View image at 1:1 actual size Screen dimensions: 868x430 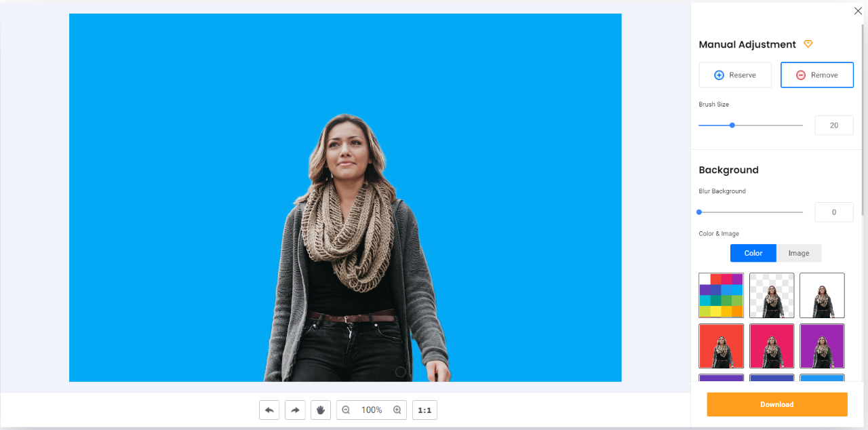pos(425,410)
